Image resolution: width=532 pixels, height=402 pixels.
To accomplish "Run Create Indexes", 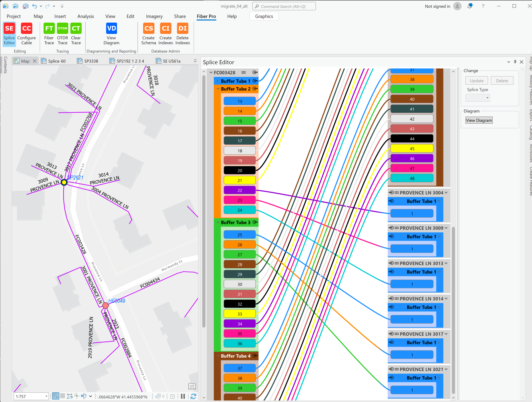I will [166, 34].
